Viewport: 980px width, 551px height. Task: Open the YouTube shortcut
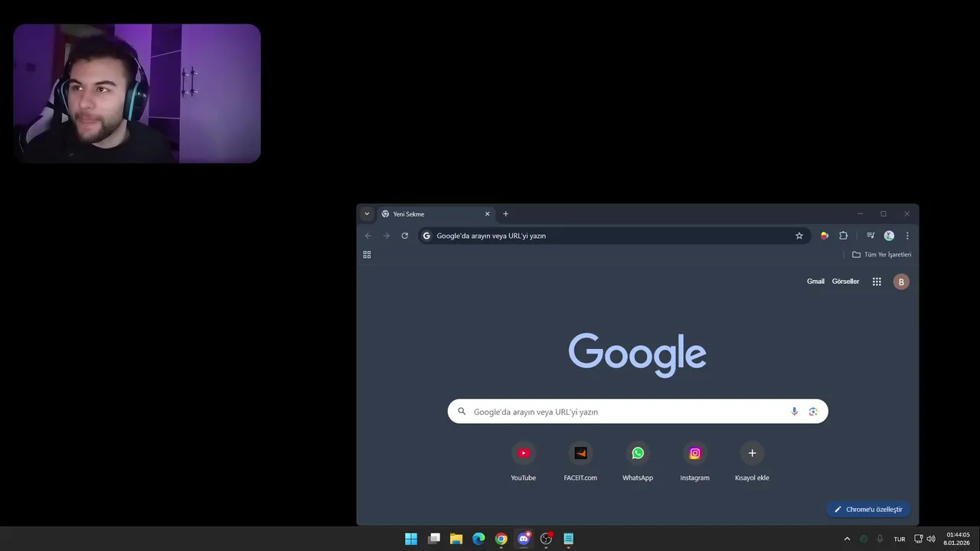point(524,461)
